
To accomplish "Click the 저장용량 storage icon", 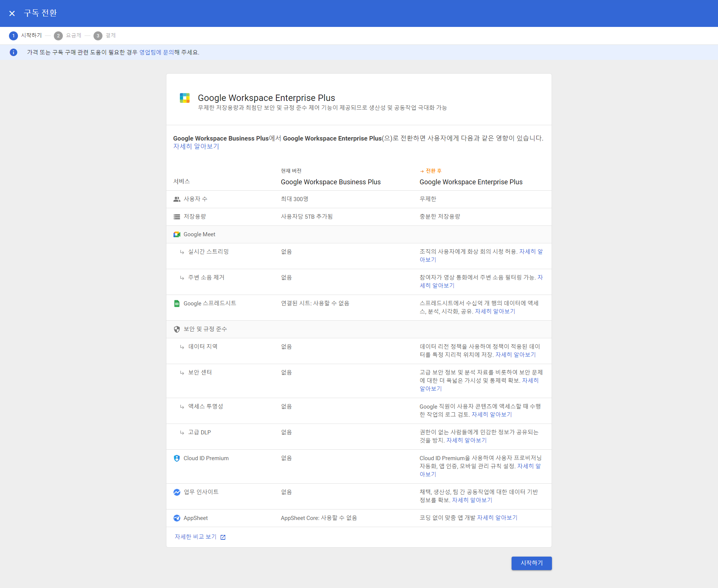I will (177, 217).
